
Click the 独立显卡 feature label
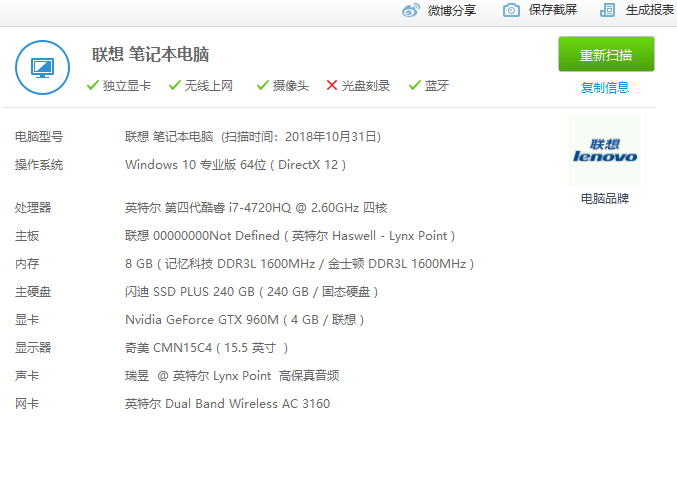point(127,85)
